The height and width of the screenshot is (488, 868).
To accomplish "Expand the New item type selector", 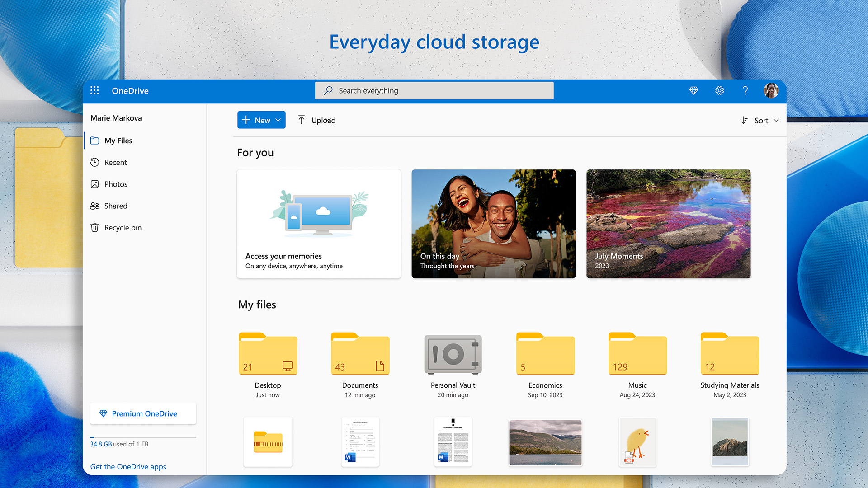I will 278,120.
